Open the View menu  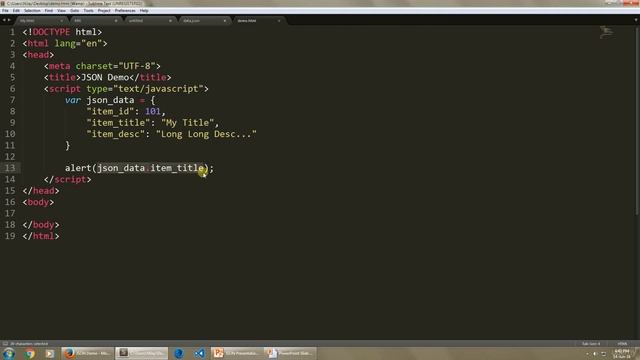(x=61, y=11)
